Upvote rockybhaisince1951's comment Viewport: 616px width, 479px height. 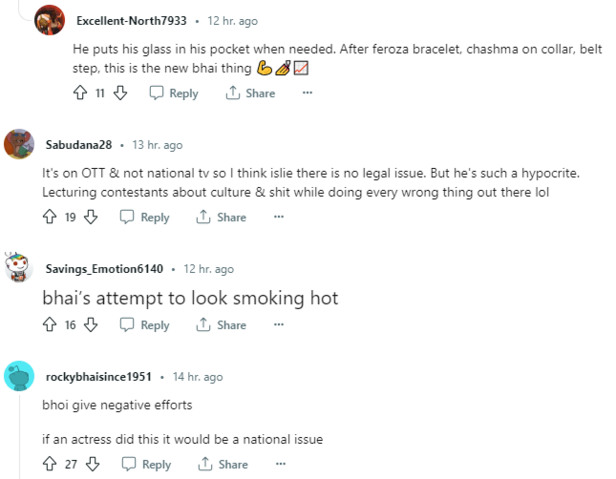tap(50, 464)
